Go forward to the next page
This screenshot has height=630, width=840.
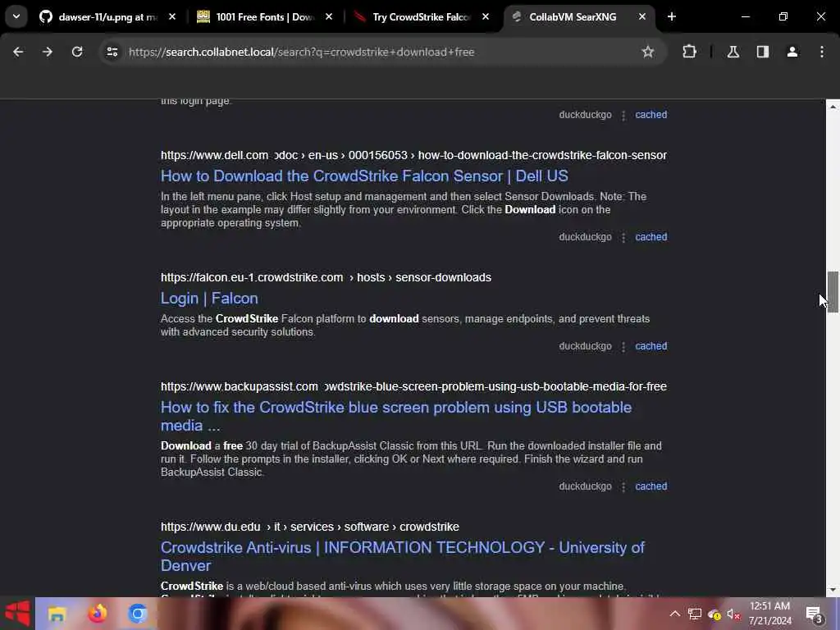point(48,52)
